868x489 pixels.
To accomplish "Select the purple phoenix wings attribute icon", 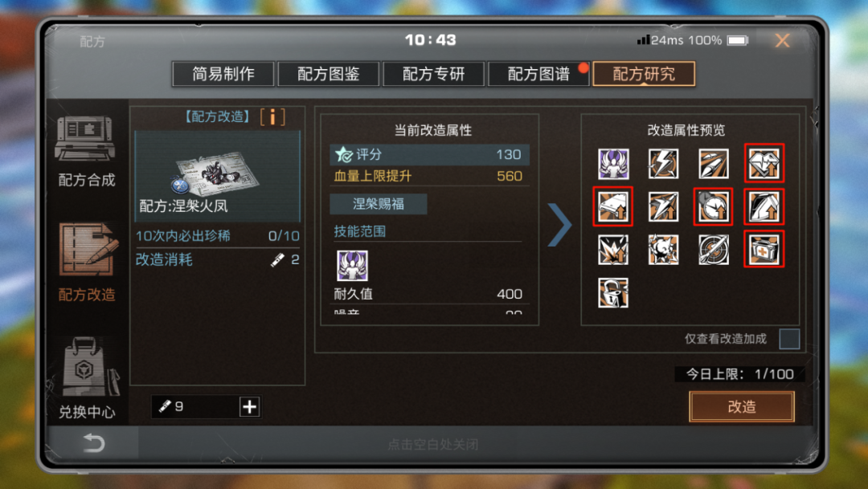I will tap(613, 164).
